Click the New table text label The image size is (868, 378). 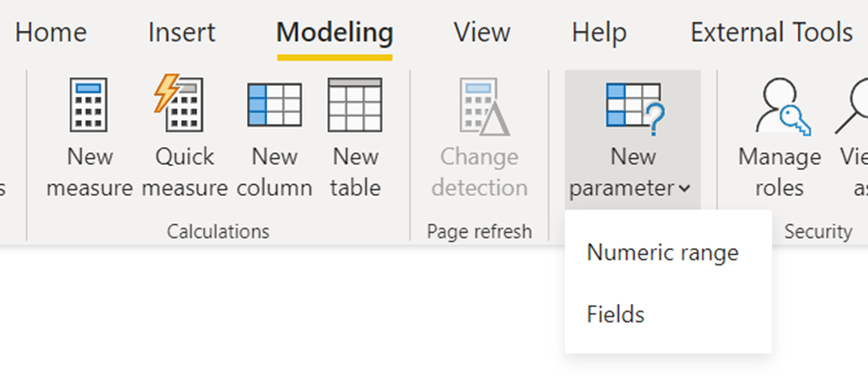pyautogui.click(x=356, y=172)
